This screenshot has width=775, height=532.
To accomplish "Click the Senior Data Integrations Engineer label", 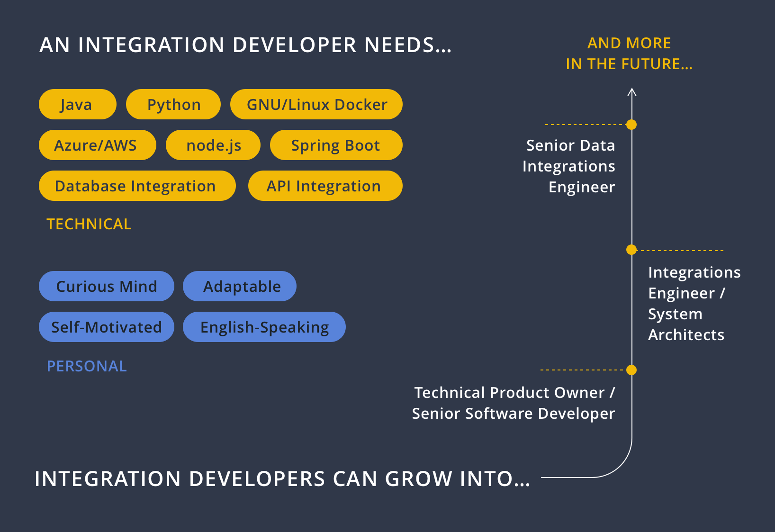I will [x=568, y=166].
